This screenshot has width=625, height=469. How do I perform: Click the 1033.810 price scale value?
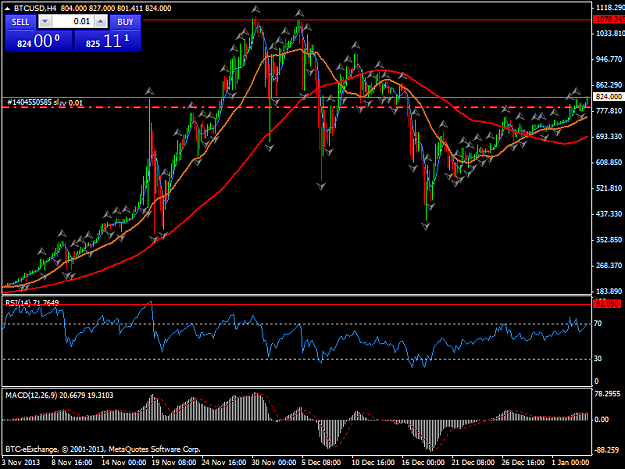(609, 33)
